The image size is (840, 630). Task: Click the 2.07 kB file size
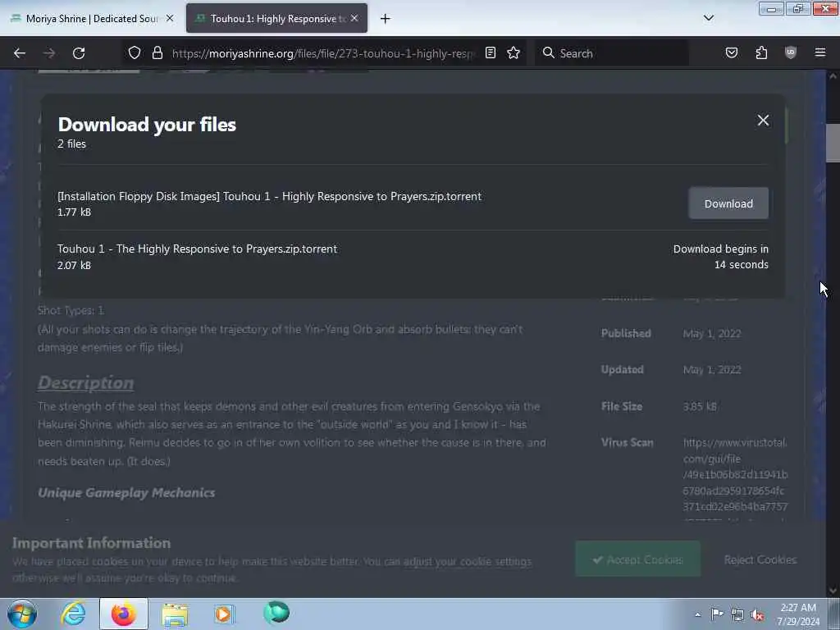74,265
